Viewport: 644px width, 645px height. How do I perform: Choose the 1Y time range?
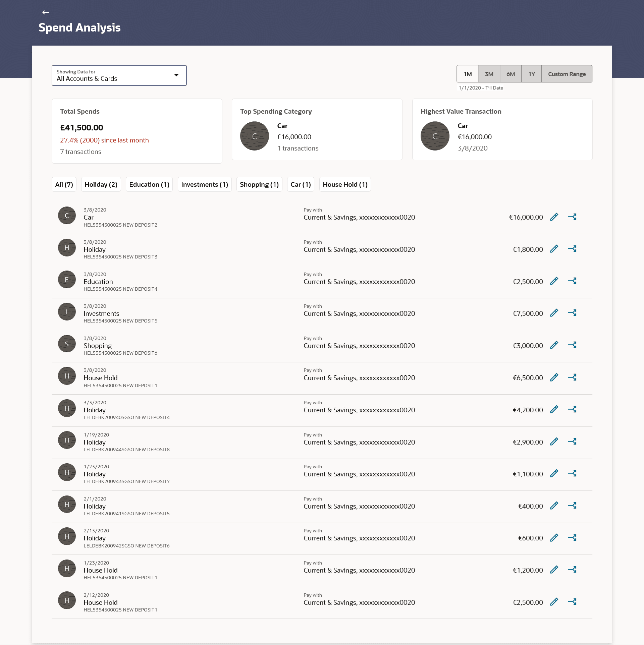[x=532, y=74]
